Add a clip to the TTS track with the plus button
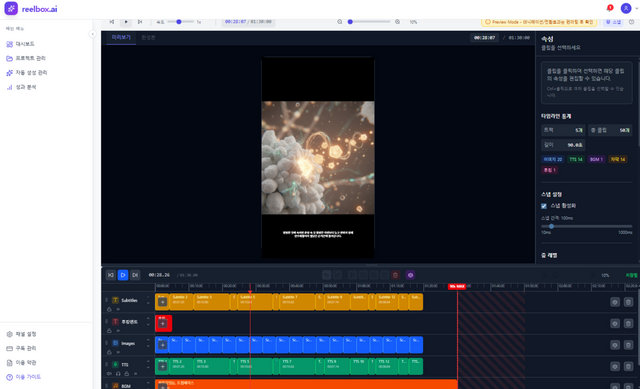Image resolution: width=640 pixels, height=389 pixels. coord(162,366)
